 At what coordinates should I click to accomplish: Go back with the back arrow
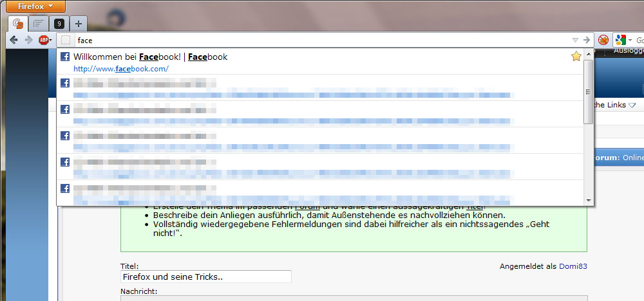click(x=14, y=40)
